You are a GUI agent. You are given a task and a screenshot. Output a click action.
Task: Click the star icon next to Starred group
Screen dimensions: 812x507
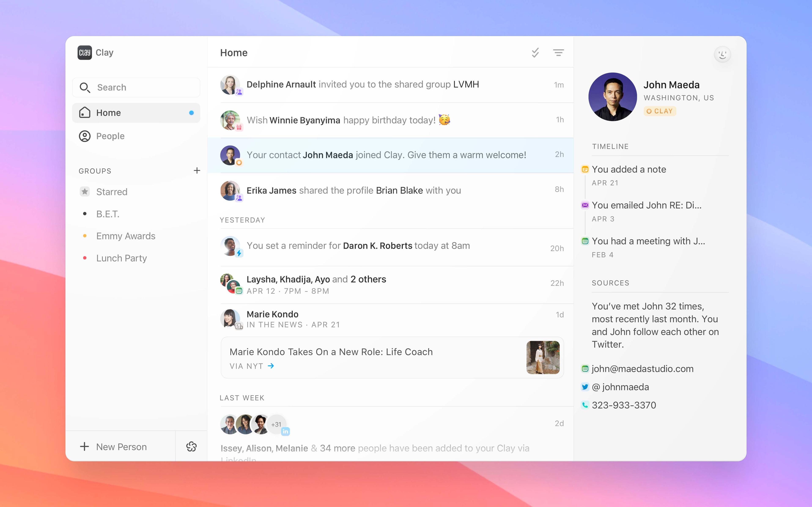[85, 191]
